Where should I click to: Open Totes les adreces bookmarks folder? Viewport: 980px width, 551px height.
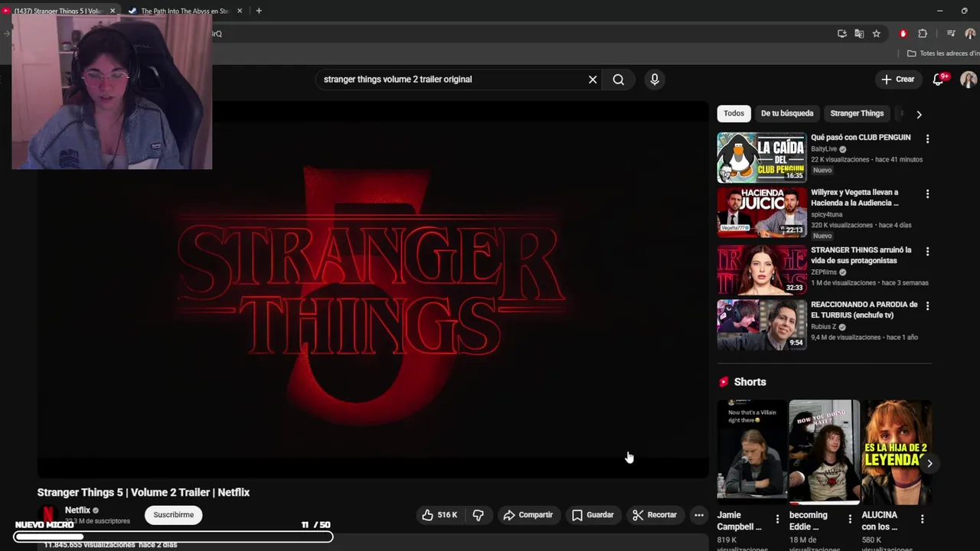tap(943, 54)
